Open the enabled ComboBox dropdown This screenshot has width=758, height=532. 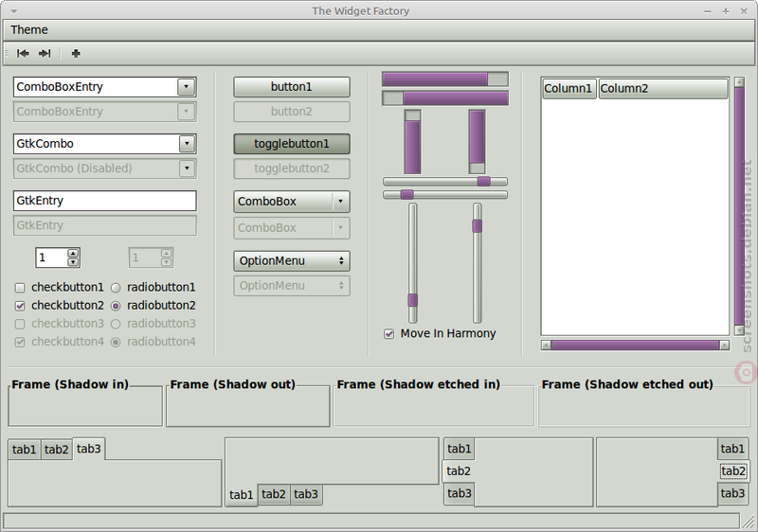tap(292, 202)
